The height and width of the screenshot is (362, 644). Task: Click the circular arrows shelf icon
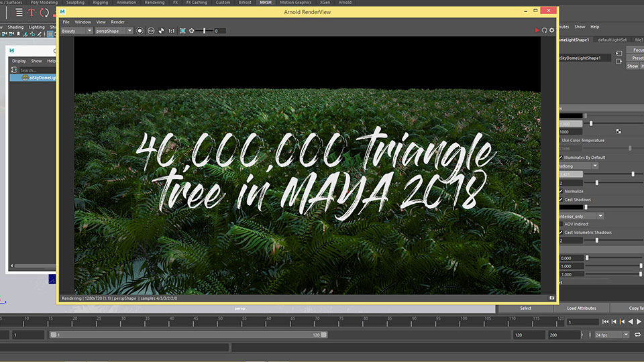(44, 13)
